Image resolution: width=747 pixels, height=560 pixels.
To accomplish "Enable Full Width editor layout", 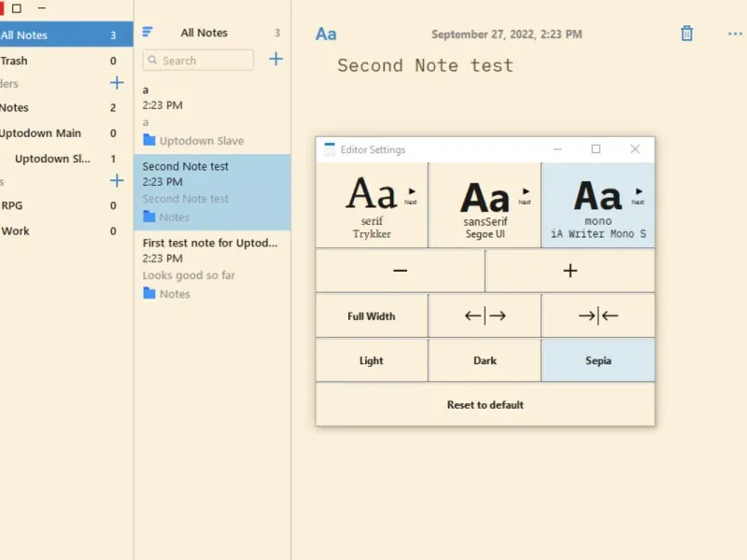I will [372, 315].
